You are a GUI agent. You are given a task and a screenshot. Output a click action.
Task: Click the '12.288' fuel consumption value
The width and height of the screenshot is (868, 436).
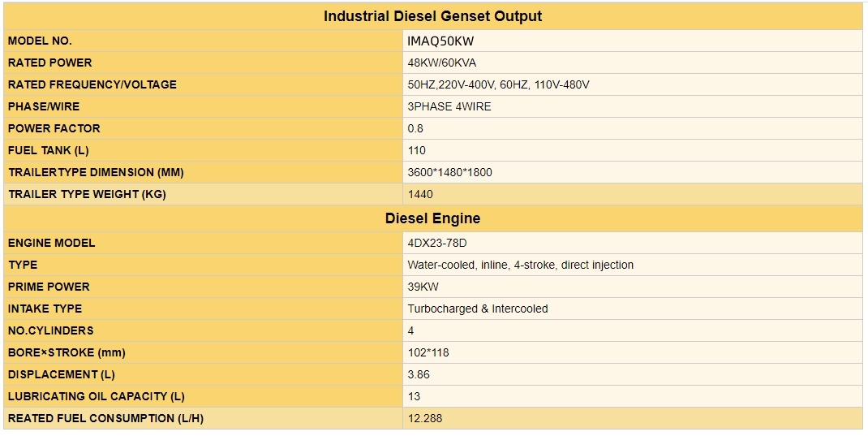coord(424,418)
